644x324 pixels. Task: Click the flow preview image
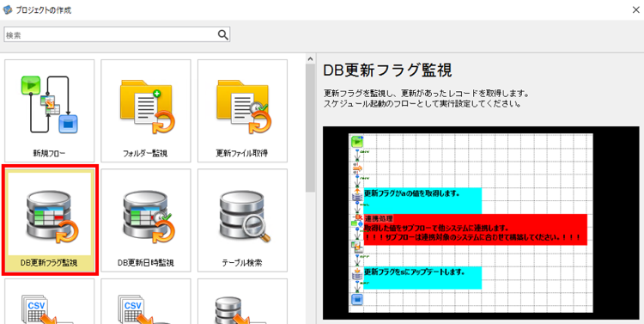(481, 223)
